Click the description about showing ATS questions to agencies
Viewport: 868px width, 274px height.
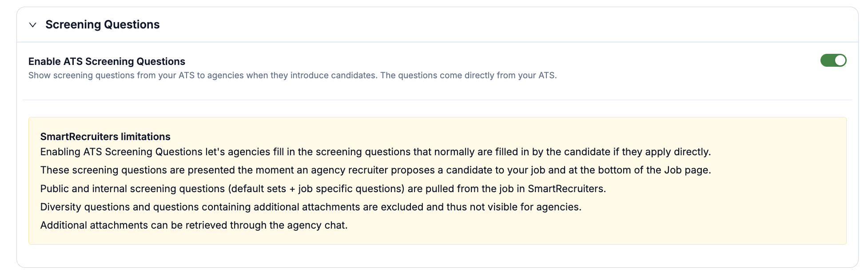[x=292, y=75]
